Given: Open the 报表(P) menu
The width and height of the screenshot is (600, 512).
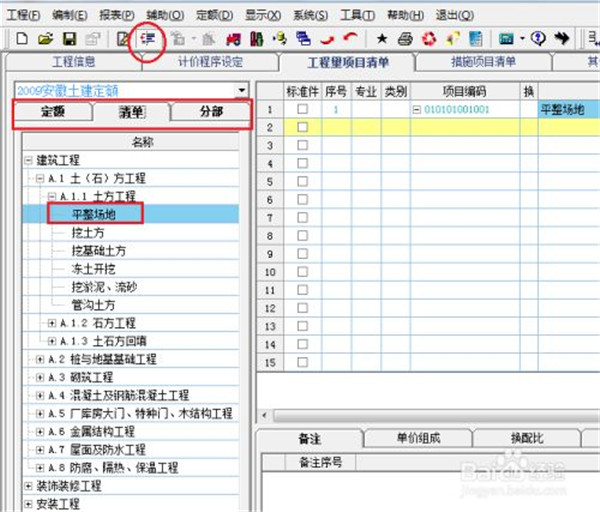Looking at the screenshot, I should click(117, 15).
